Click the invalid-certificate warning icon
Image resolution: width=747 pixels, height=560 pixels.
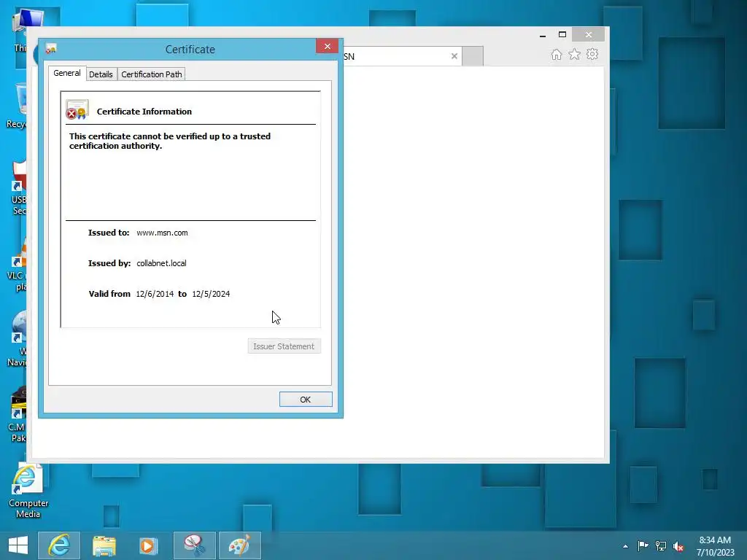(77, 109)
